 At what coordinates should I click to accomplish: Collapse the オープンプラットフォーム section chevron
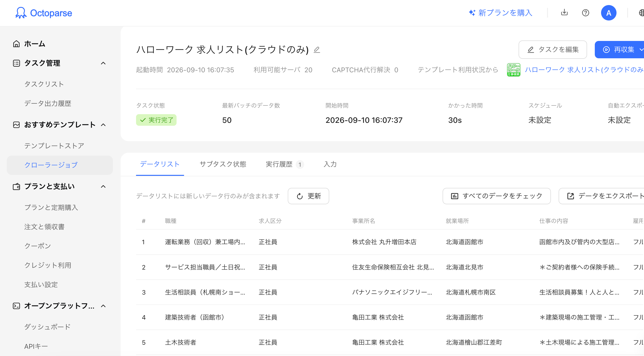103,306
